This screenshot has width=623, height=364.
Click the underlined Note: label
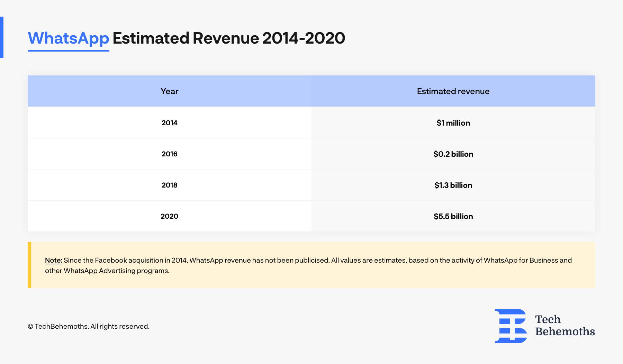coord(54,260)
